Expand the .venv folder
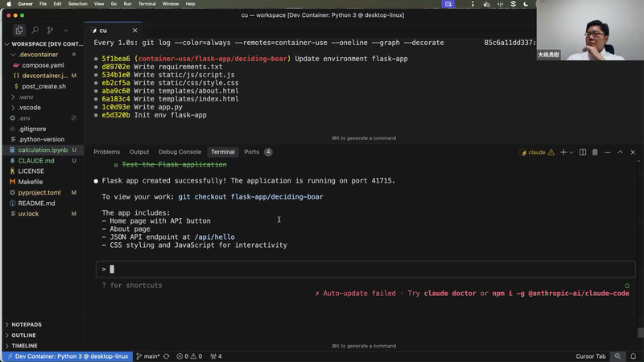This screenshot has width=644, height=362. [x=26, y=97]
